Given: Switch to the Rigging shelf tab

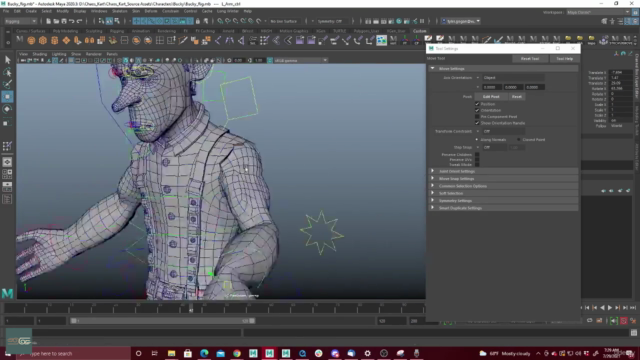Looking at the screenshot, I should tap(117, 31).
